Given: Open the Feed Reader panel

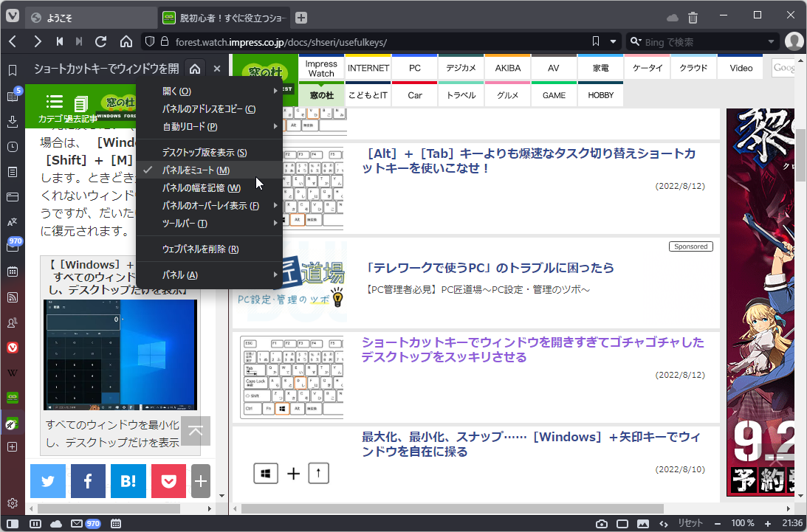Looking at the screenshot, I should click(x=12, y=297).
